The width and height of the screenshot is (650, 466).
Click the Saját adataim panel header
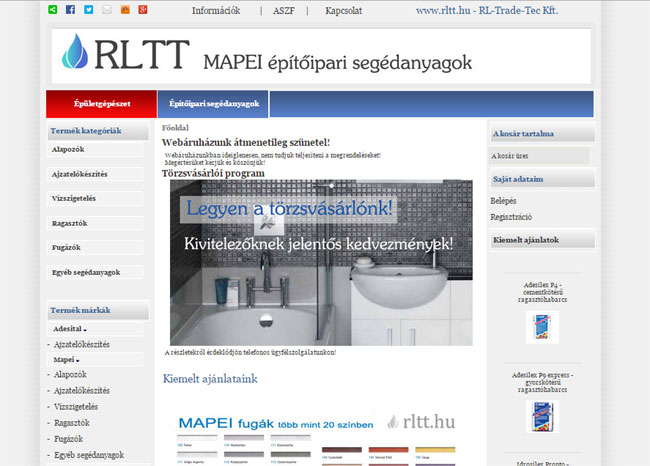pyautogui.click(x=543, y=179)
